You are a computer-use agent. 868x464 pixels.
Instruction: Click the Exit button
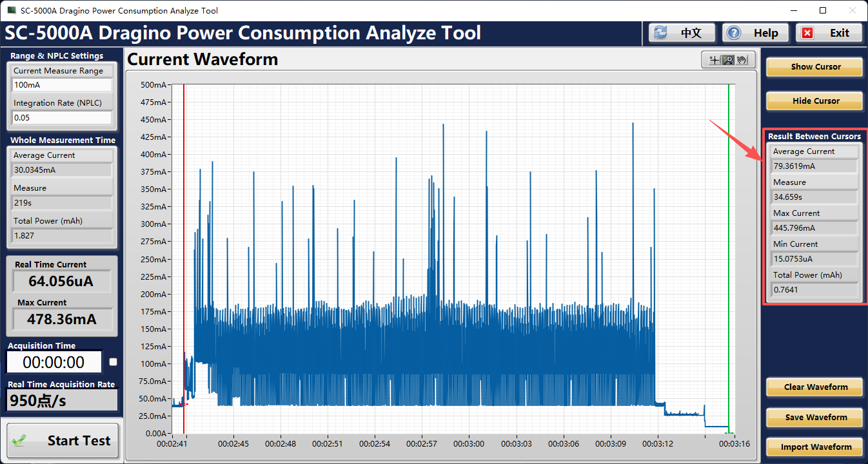[829, 33]
